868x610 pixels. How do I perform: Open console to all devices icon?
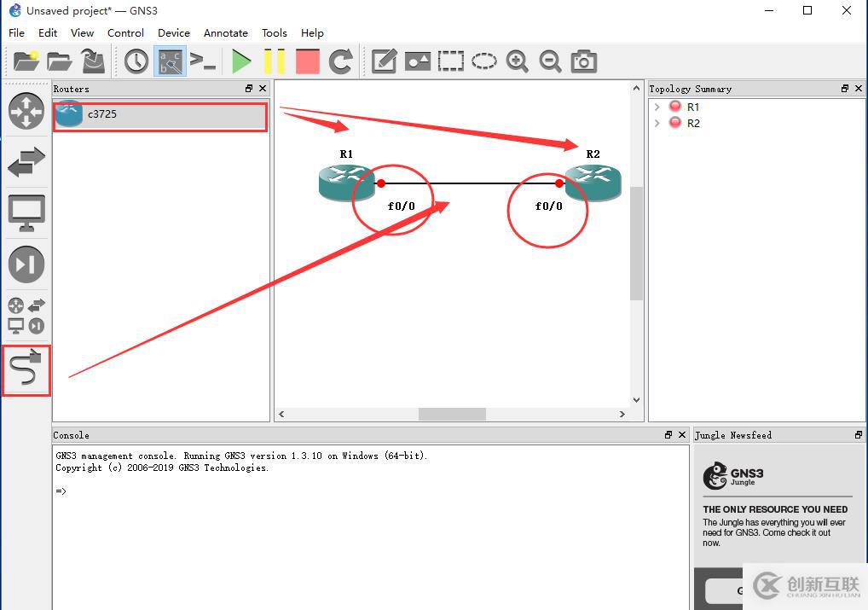203,61
